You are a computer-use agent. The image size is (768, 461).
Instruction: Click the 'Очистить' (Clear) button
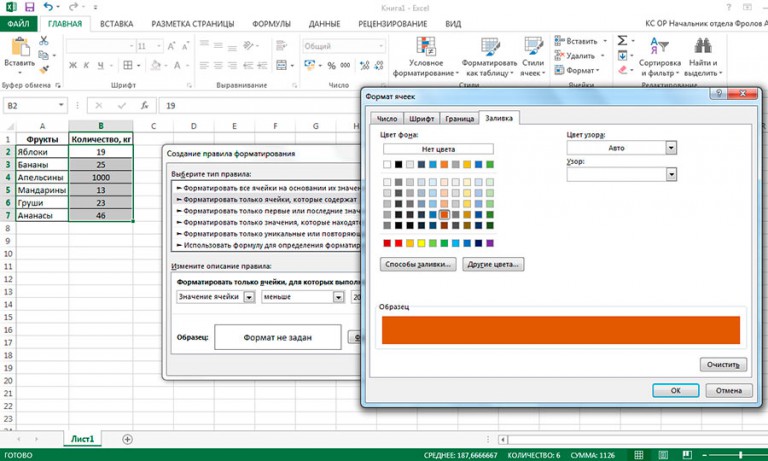coord(723,364)
